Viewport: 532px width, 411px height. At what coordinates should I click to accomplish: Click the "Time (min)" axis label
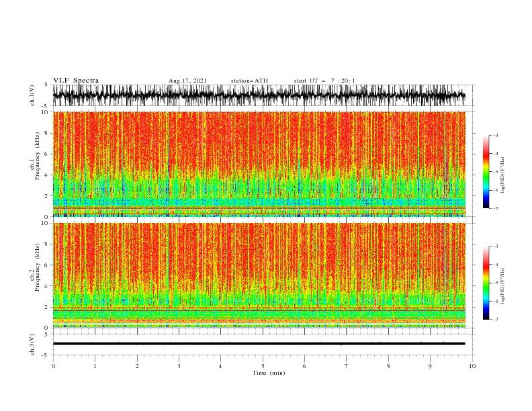click(x=269, y=373)
